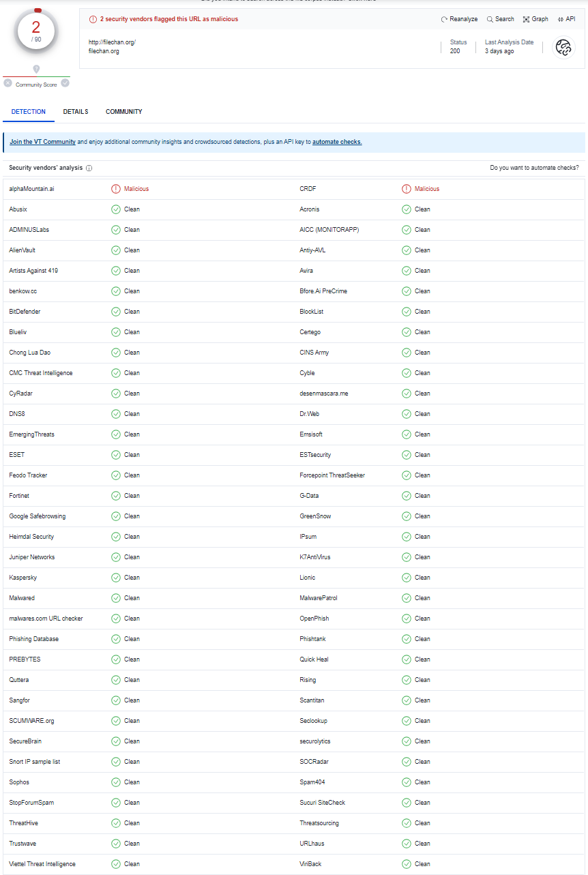Screen dimensions: 588x875
Task: Click the clean checkmark icon for Google Safebrowsing
Action: 116,516
